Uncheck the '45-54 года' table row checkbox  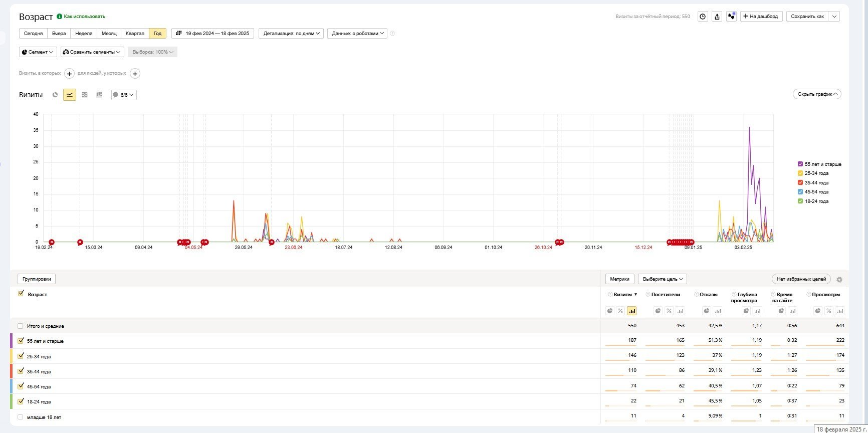[21, 386]
